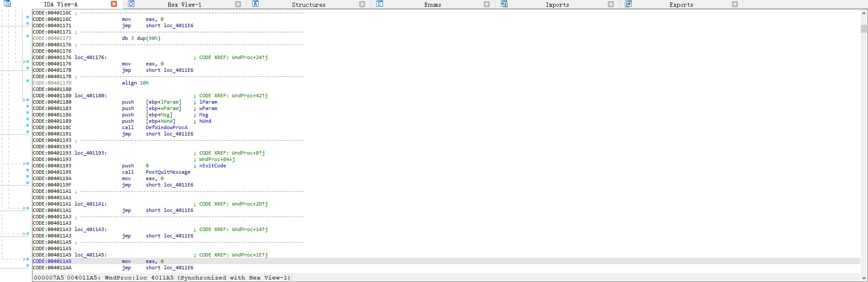Click the Hex View-1 tab icon
This screenshot has width=868, height=282.
coord(131,4)
